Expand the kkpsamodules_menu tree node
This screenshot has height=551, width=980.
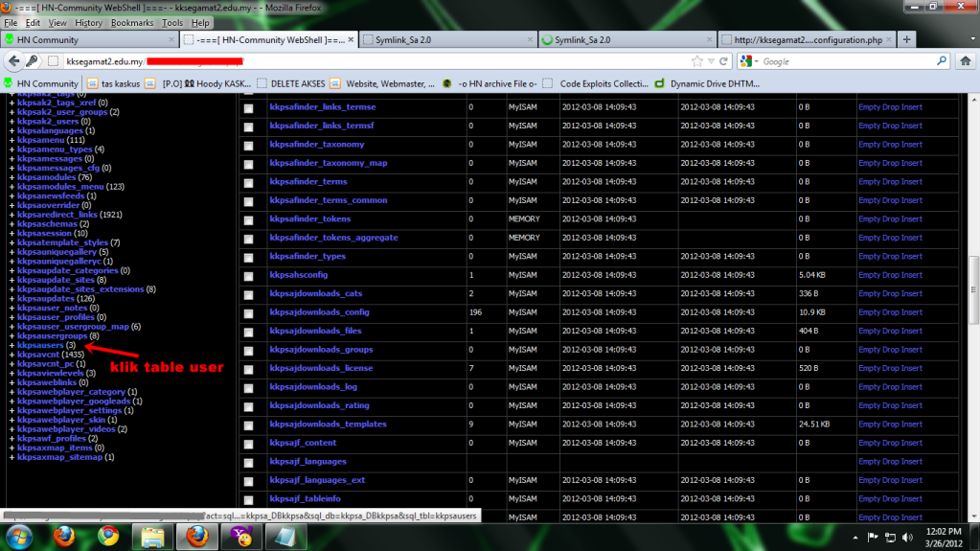click(x=11, y=187)
